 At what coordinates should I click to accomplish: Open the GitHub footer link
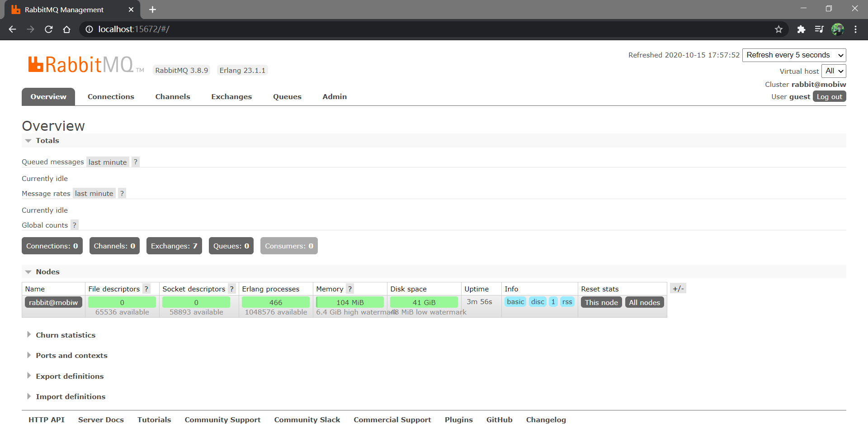pyautogui.click(x=499, y=420)
